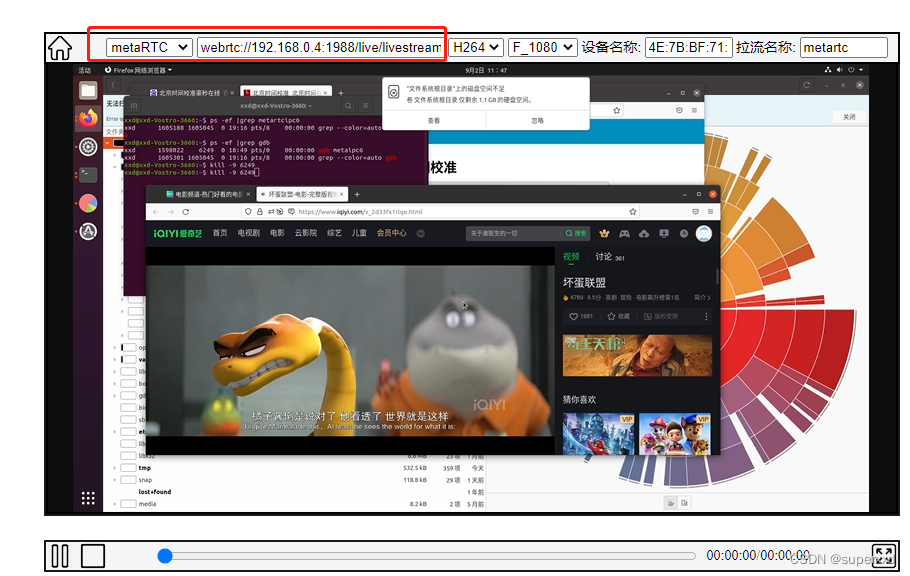The image size is (910, 576).
Task: Select the green 视频 tab on iQIYI
Action: [571, 257]
